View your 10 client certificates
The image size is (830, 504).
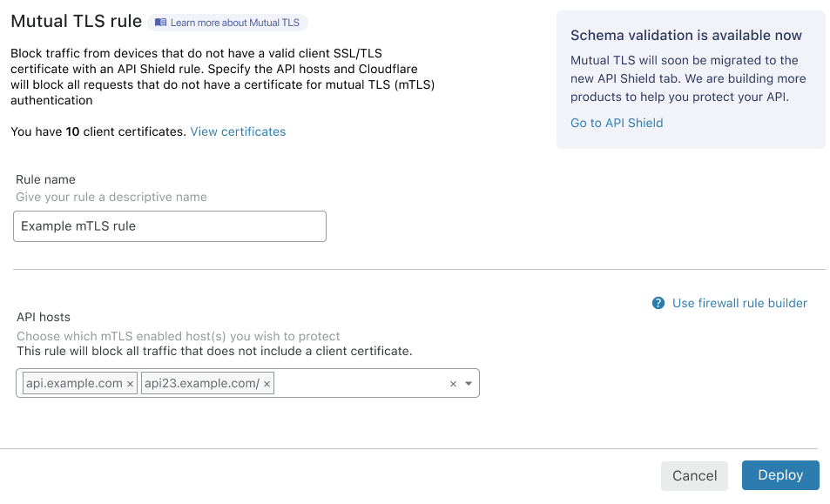tap(238, 131)
